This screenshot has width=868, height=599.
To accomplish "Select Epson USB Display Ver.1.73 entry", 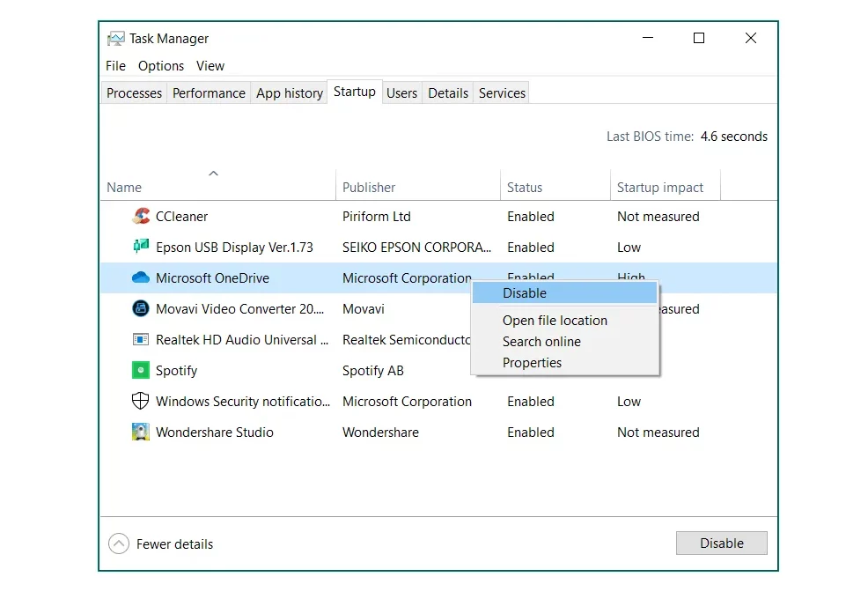I will pyautogui.click(x=234, y=248).
